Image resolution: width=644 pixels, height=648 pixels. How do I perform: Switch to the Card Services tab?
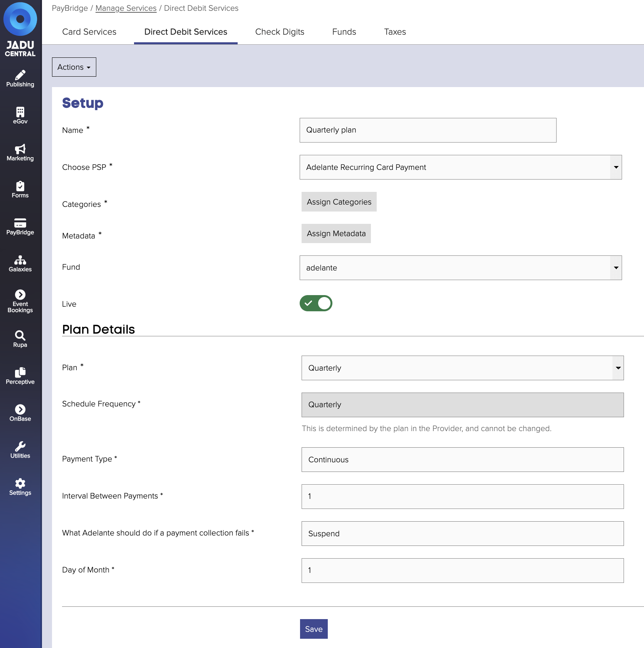point(89,32)
